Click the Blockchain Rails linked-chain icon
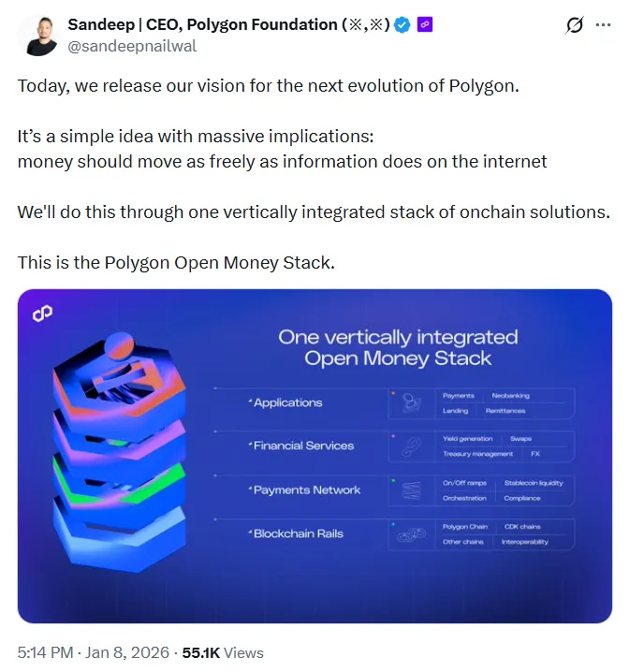The image size is (629, 672). point(410,534)
